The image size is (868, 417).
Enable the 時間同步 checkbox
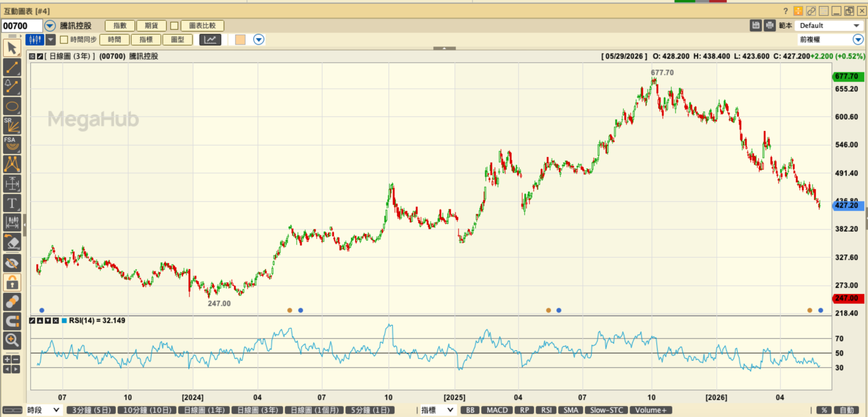(64, 40)
